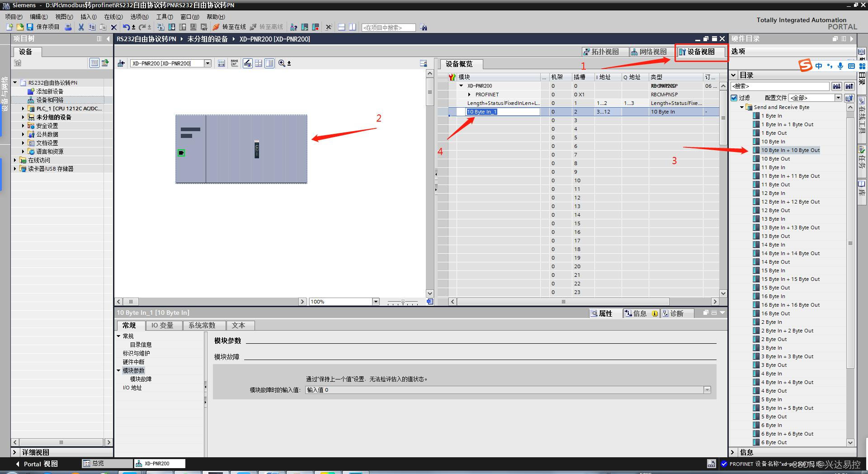Click the zoom magnifier icon in device view
This screenshot has height=474, width=868.
[x=282, y=63]
